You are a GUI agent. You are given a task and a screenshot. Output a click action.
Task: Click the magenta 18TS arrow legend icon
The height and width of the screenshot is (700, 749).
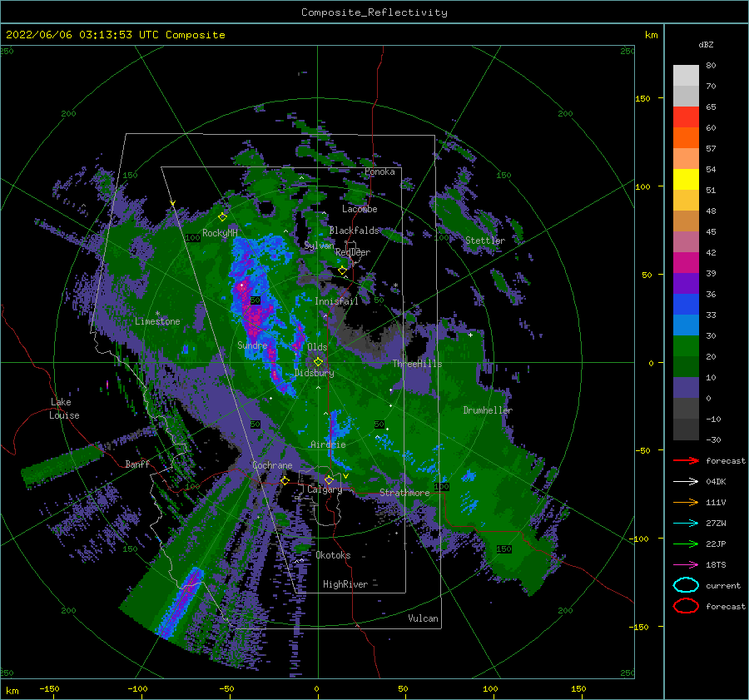pyautogui.click(x=686, y=565)
